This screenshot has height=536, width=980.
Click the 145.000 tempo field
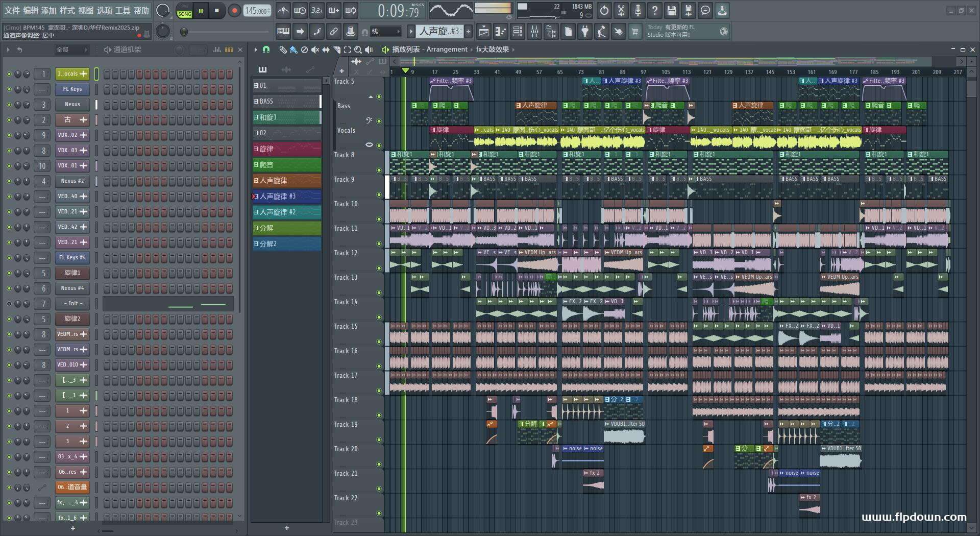(x=257, y=11)
